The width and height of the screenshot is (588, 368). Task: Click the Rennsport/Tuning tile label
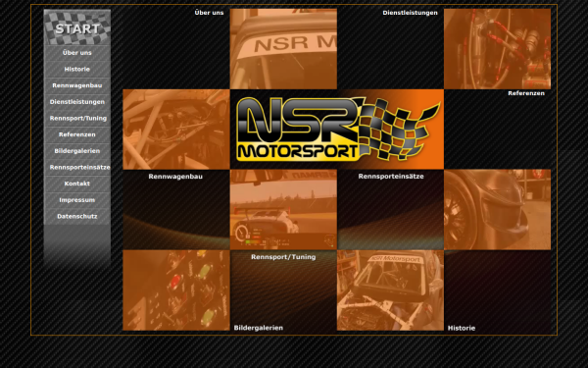283,257
